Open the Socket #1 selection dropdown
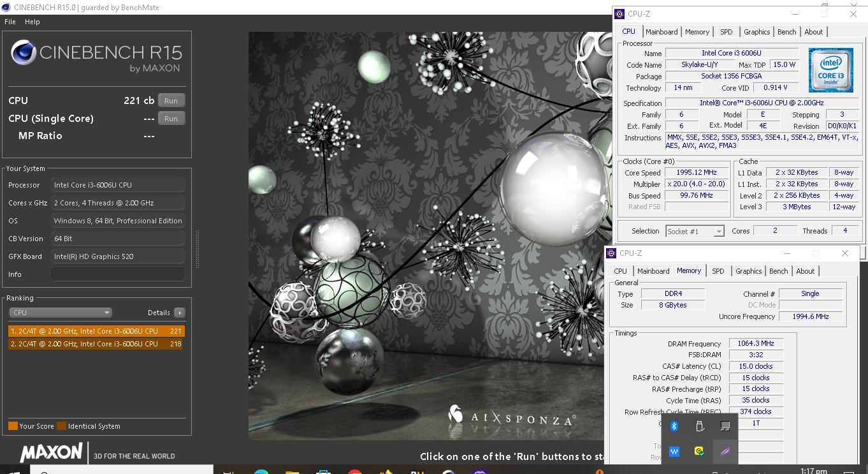Image resolution: width=868 pixels, height=474 pixels. [695, 232]
